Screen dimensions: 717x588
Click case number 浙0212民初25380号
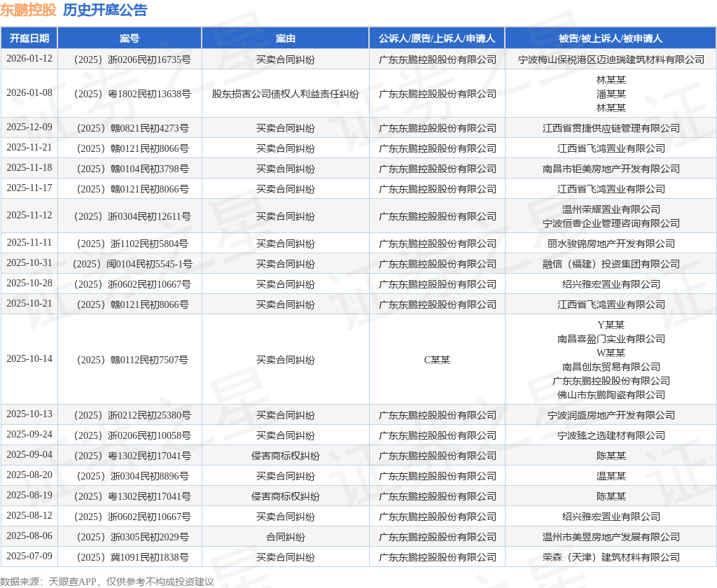[x=132, y=416]
